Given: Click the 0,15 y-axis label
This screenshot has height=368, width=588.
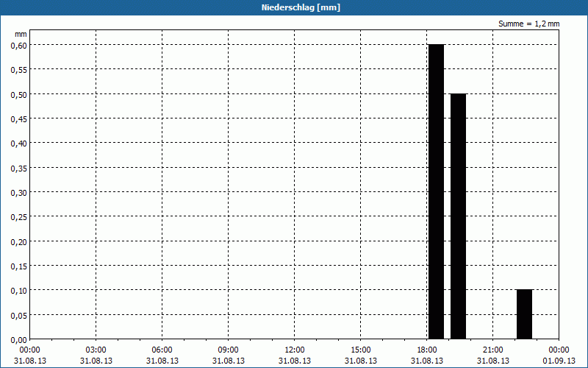Looking at the screenshot, I should pos(19,266).
